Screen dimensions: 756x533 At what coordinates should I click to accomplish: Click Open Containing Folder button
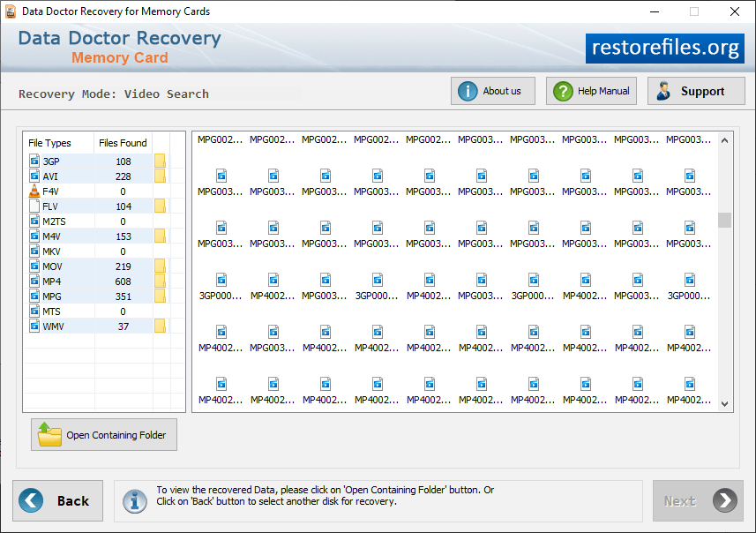tap(104, 434)
